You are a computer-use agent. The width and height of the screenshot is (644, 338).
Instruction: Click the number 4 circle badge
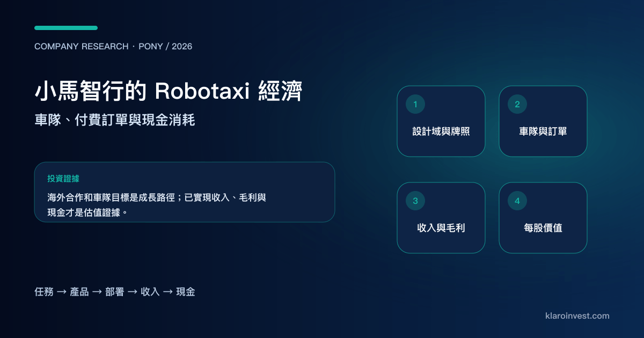pyautogui.click(x=517, y=201)
